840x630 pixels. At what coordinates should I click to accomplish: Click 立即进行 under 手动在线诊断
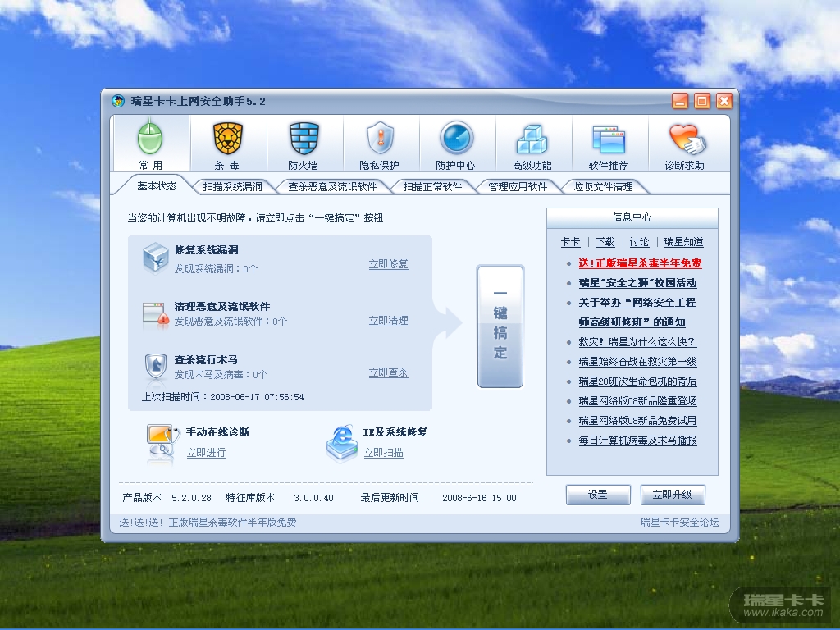coord(206,453)
